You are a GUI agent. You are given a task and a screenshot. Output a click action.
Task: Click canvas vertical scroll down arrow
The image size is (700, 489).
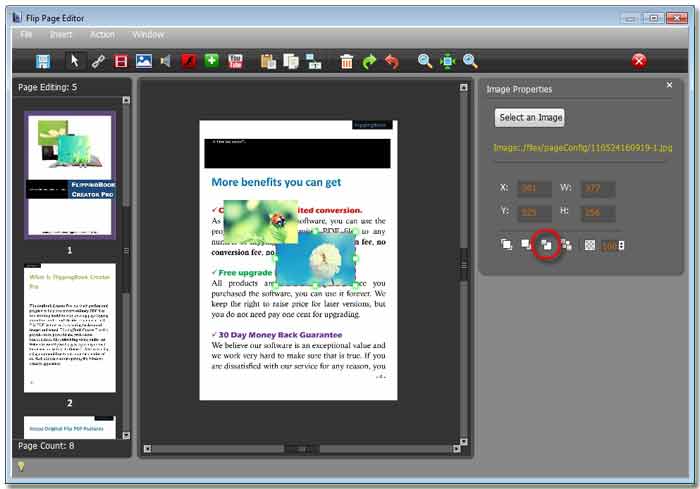click(464, 442)
